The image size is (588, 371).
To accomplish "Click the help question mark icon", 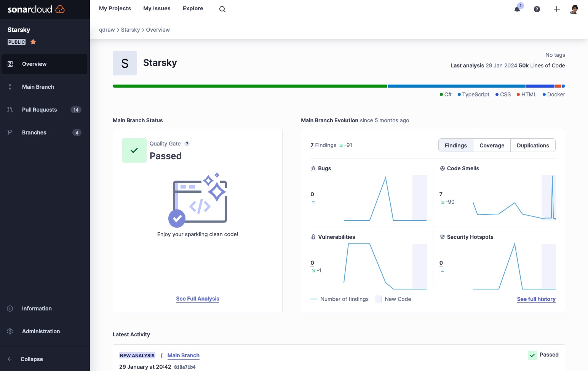I will [x=537, y=9].
